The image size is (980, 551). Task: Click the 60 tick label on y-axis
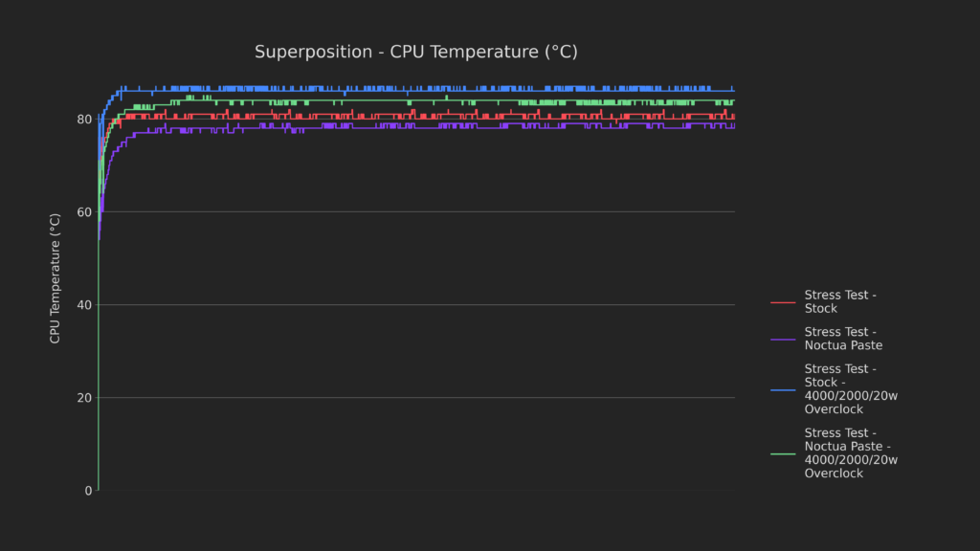pos(84,212)
